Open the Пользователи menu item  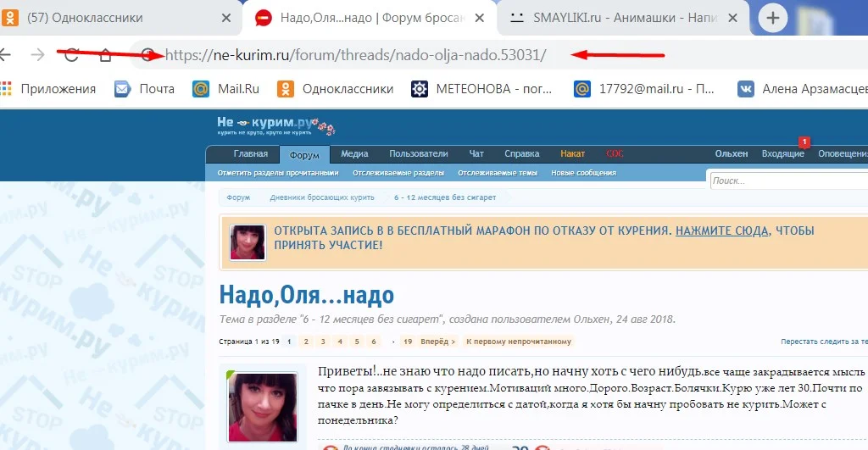(419, 154)
